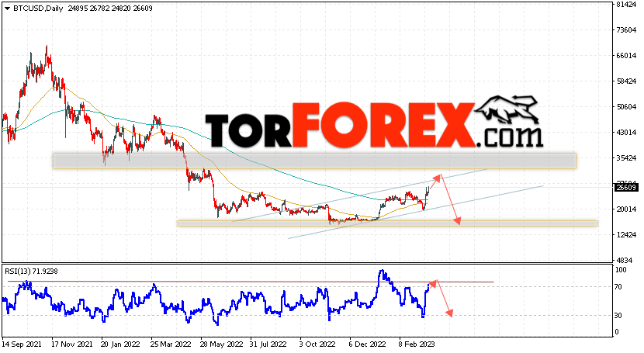Select price level 58424 on the axis
644x353 pixels.
[x=626, y=81]
